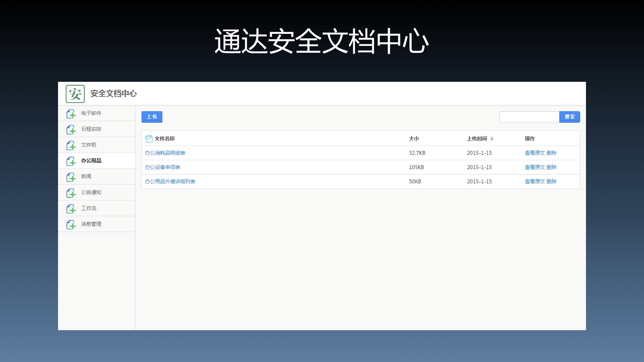
Task: Open the 日程安排 sidebar category
Action: coord(97,129)
